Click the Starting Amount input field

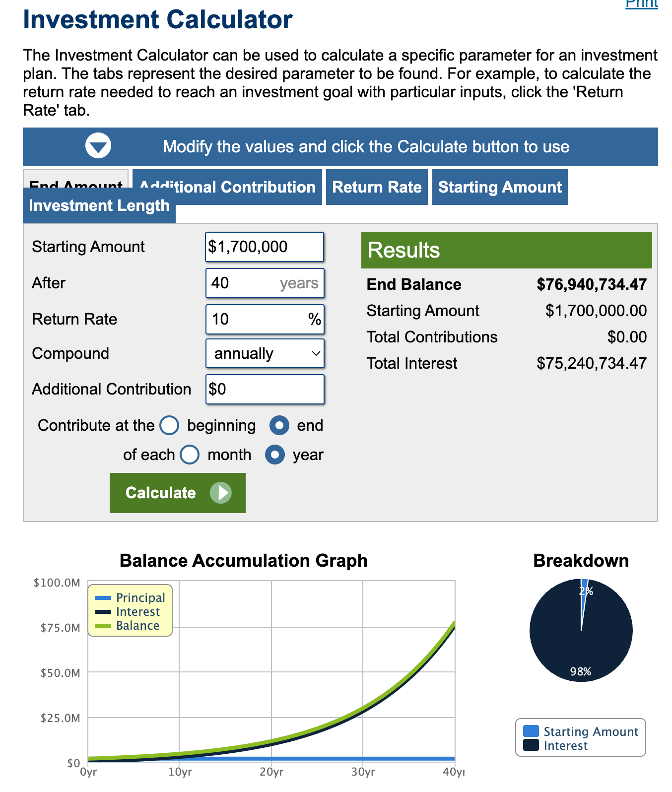click(x=265, y=247)
